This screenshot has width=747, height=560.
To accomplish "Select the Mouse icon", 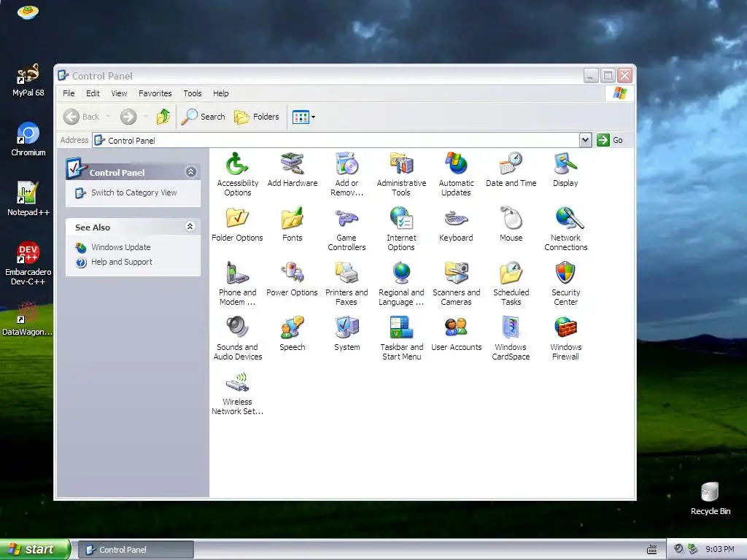I will 511,225.
